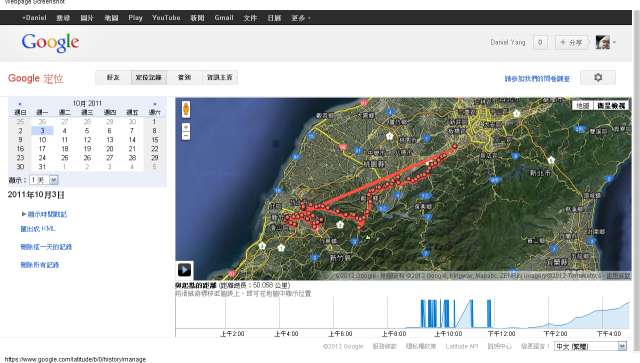The height and width of the screenshot is (363, 640).
Task: Select October 8 in the calendar
Action: pyautogui.click(x=155, y=131)
